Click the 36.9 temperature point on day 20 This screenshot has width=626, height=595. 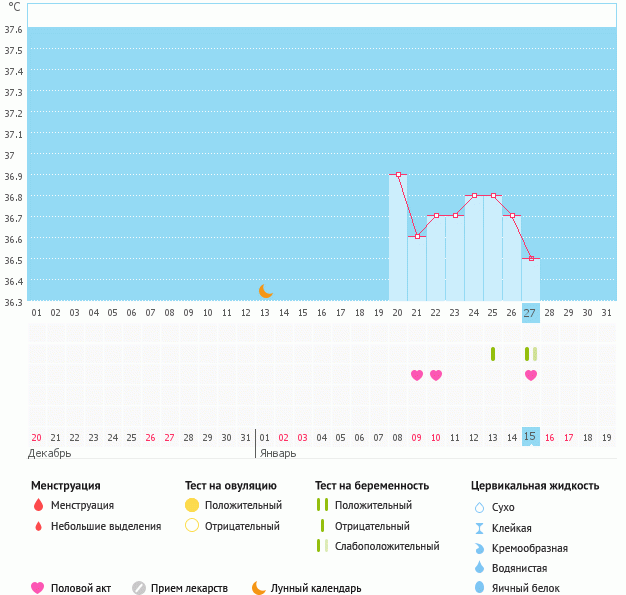[398, 174]
